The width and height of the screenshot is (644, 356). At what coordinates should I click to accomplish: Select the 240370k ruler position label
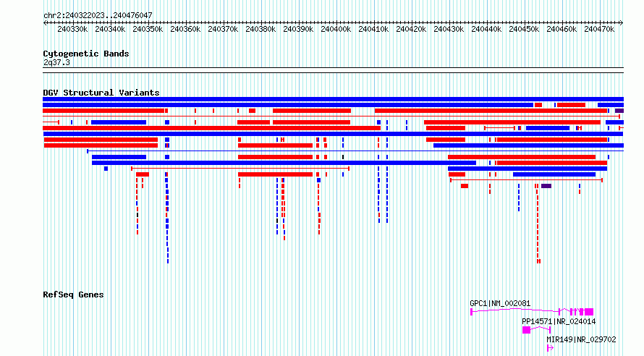click(223, 29)
